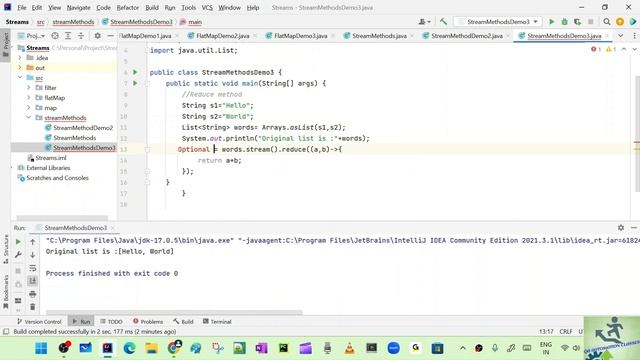The width and height of the screenshot is (640, 360).
Task: Switch to the StreamMethodDemo2.java tab
Action: coord(467,36)
